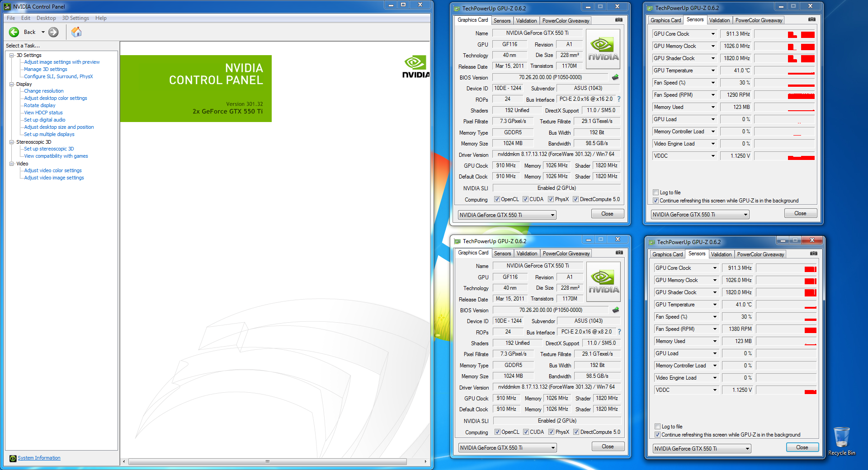The width and height of the screenshot is (868, 470).
Task: Uncheck Continue refreshing in upper Sensors window
Action: [x=656, y=201]
